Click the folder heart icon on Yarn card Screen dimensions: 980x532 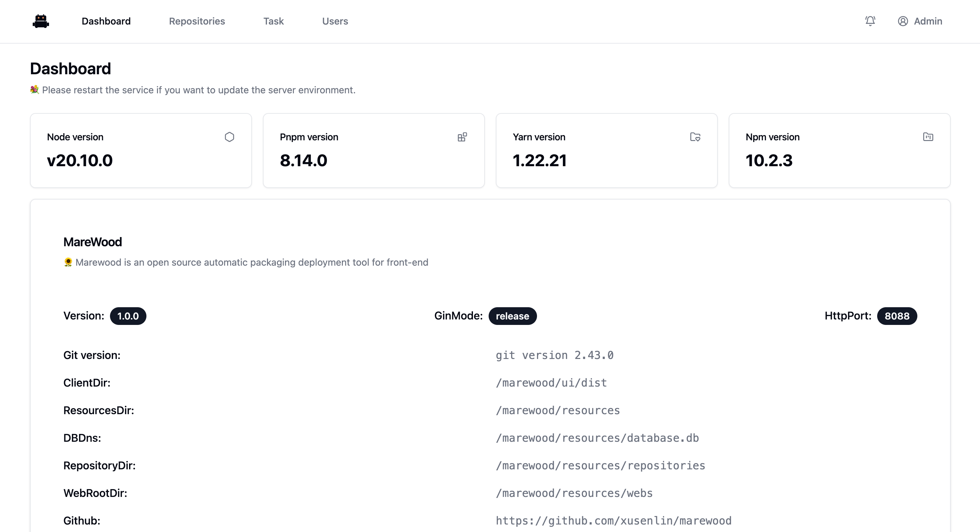click(695, 137)
